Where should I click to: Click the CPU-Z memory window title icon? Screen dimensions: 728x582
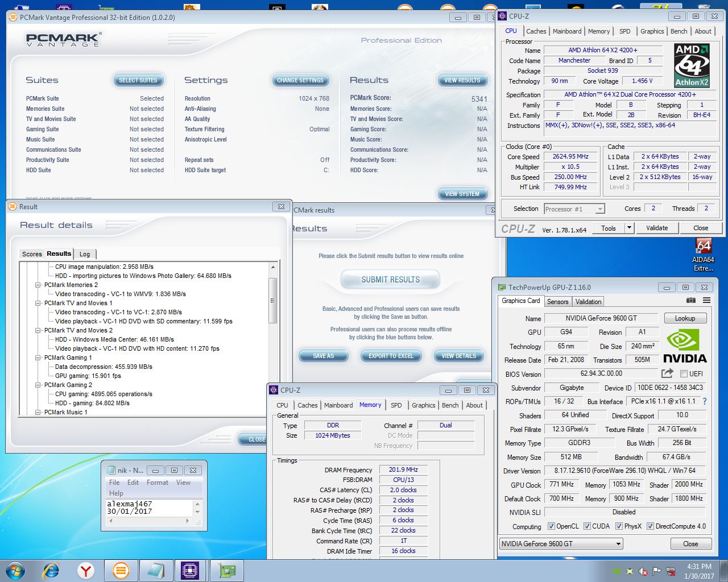pyautogui.click(x=274, y=390)
